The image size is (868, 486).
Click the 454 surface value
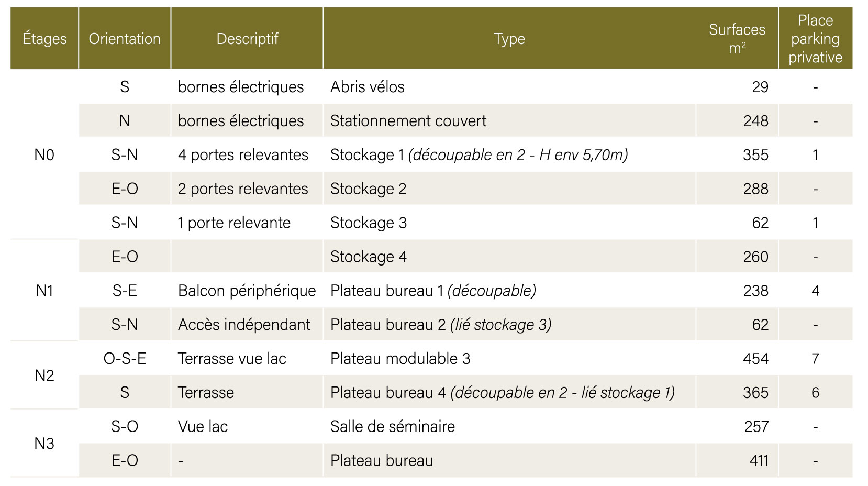(x=755, y=359)
